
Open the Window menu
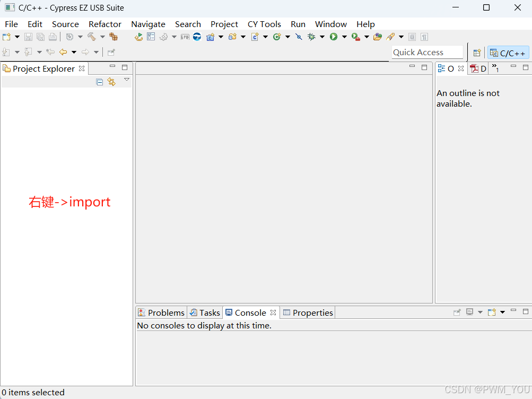point(331,24)
